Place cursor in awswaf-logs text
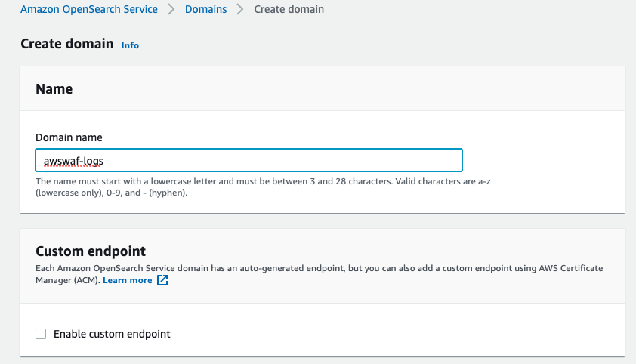The image size is (636, 364). (73, 161)
